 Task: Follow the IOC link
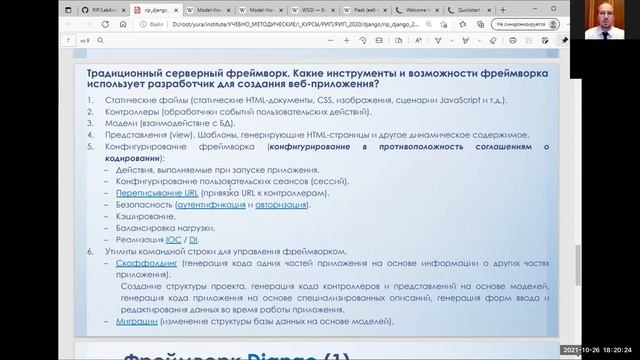pos(173,240)
